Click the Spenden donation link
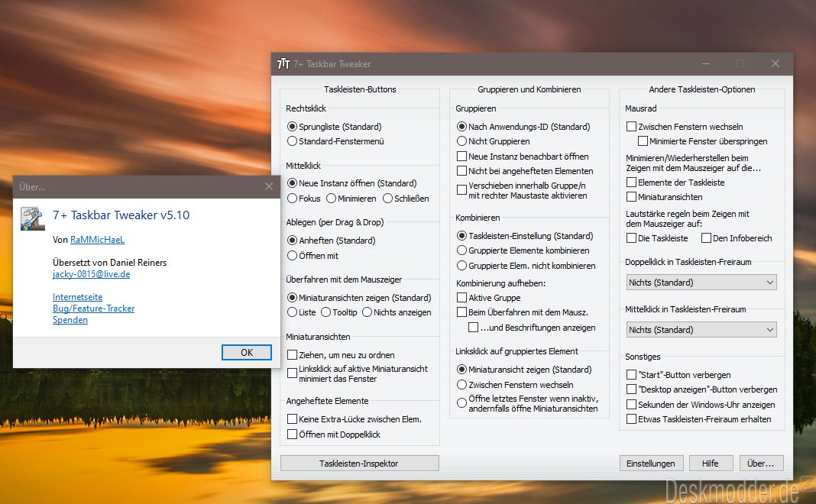The image size is (816, 504). pyautogui.click(x=70, y=320)
